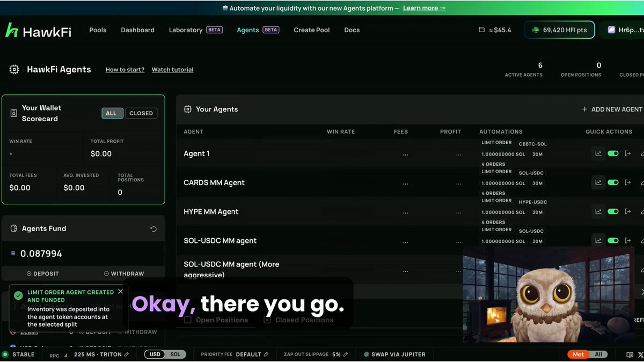
Task: Disable the CARDS MM Agent switch
Action: (x=613, y=182)
